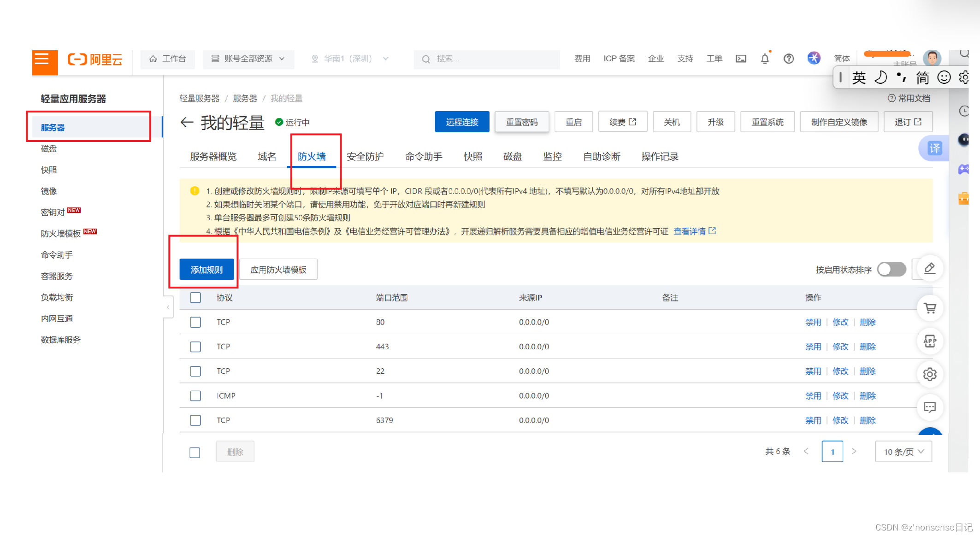Screen dimensions: 980x536
Task: Open the 华南1 (深圳) region selector
Action: coord(350,59)
